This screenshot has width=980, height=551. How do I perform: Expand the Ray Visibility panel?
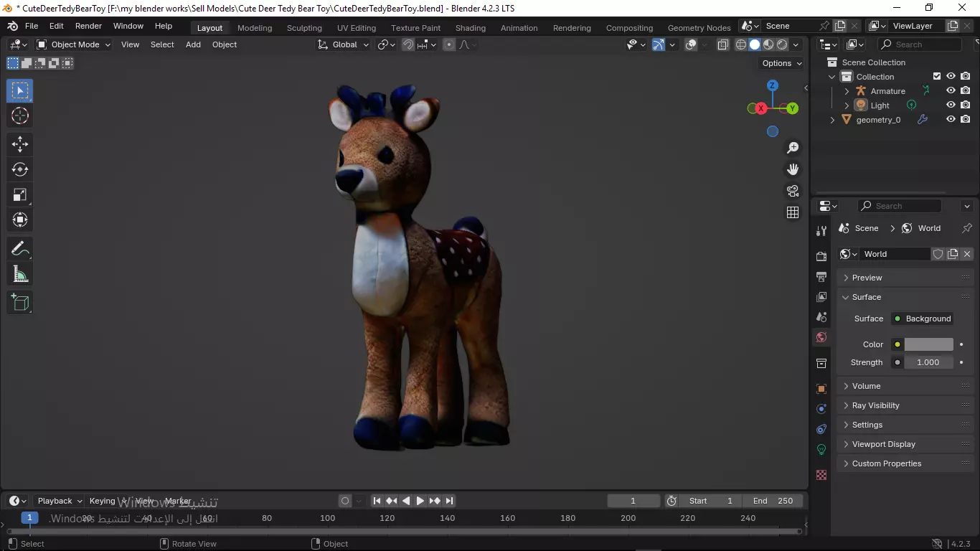pos(905,405)
